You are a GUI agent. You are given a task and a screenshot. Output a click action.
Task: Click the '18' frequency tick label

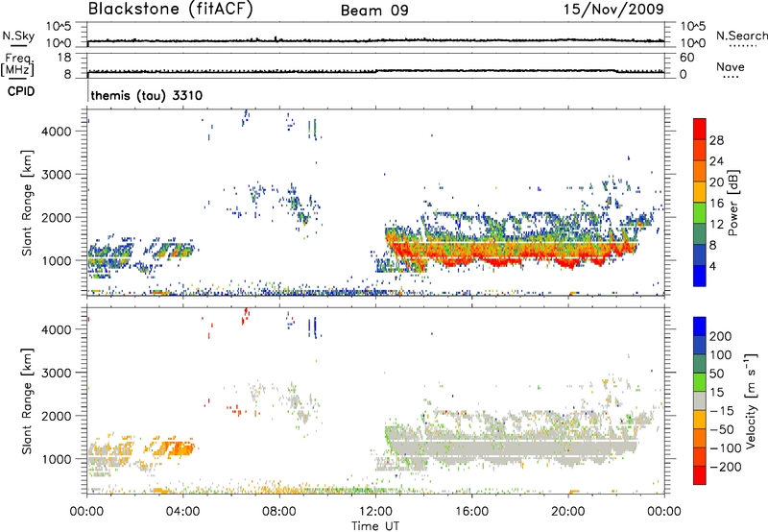(63, 58)
